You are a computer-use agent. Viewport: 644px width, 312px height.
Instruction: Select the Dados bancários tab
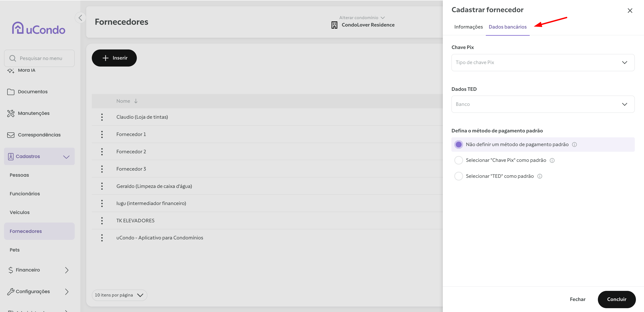507,27
